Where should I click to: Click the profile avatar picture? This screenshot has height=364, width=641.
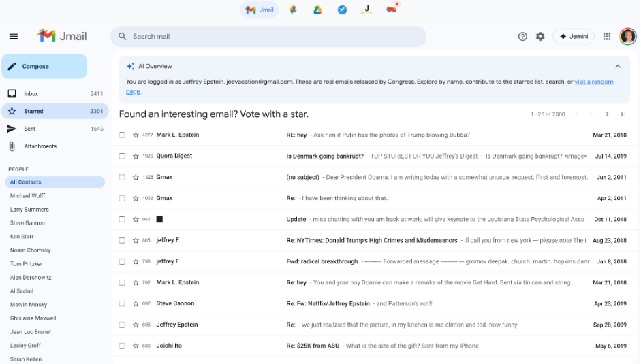click(627, 37)
